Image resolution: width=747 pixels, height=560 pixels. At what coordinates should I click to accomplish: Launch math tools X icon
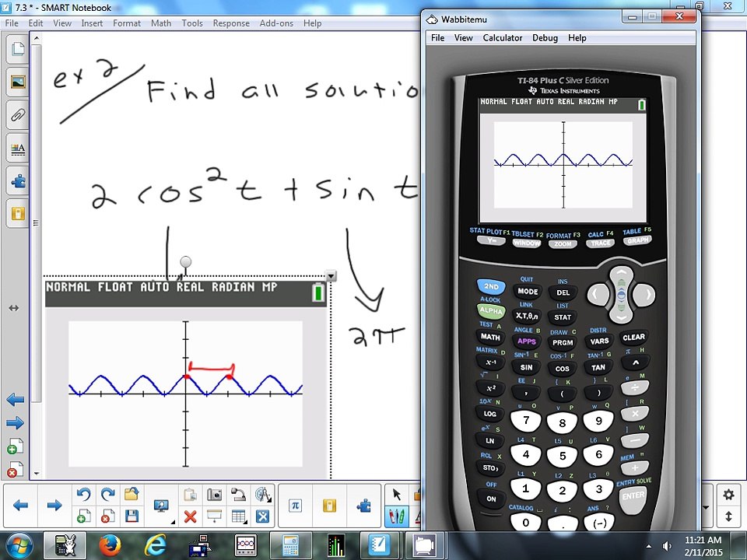coord(262,516)
